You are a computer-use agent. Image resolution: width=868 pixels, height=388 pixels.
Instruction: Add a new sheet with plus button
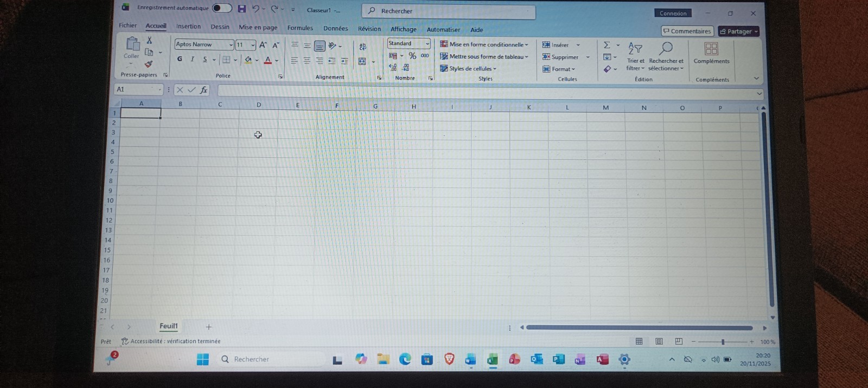pos(209,327)
